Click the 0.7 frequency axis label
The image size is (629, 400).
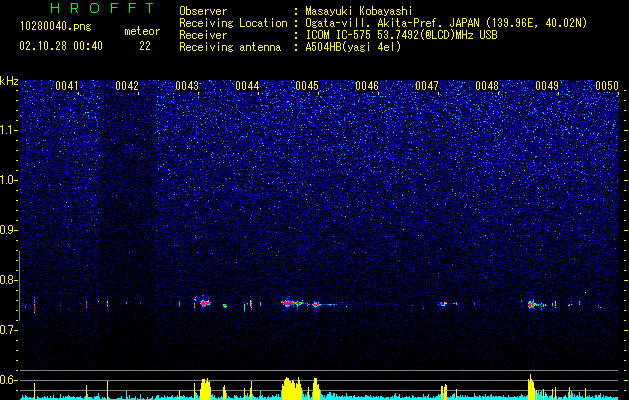coord(9,330)
